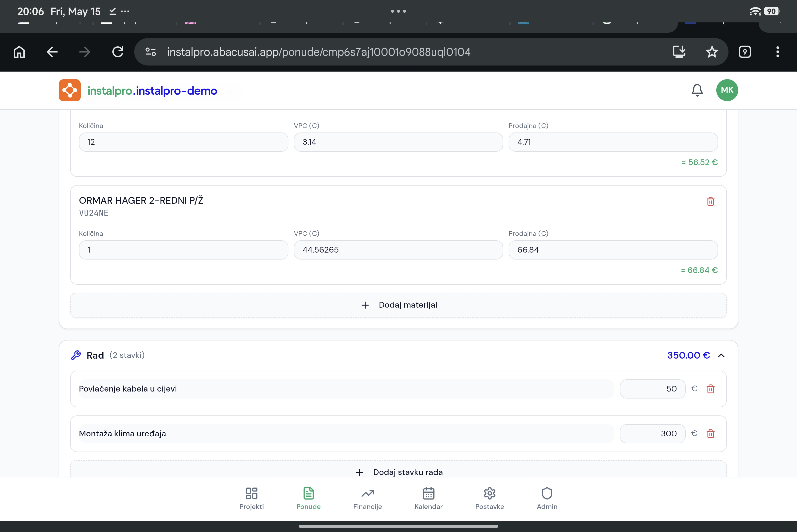Tap the battery indicator showing 90
797x532 pixels.
click(x=772, y=11)
